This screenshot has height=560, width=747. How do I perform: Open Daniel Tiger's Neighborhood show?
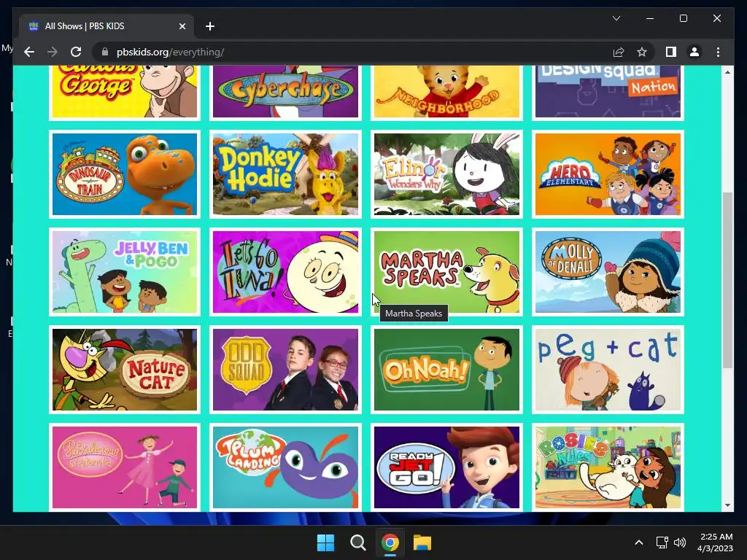tap(446, 91)
